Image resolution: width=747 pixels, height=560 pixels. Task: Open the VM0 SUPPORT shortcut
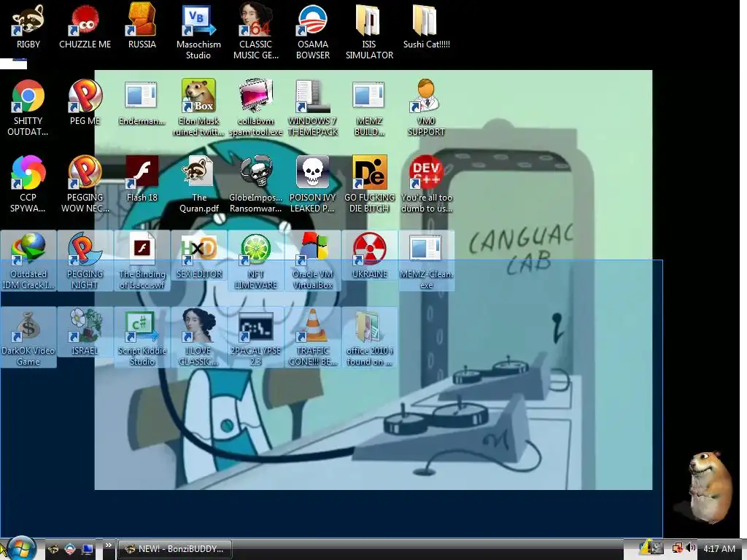(426, 109)
